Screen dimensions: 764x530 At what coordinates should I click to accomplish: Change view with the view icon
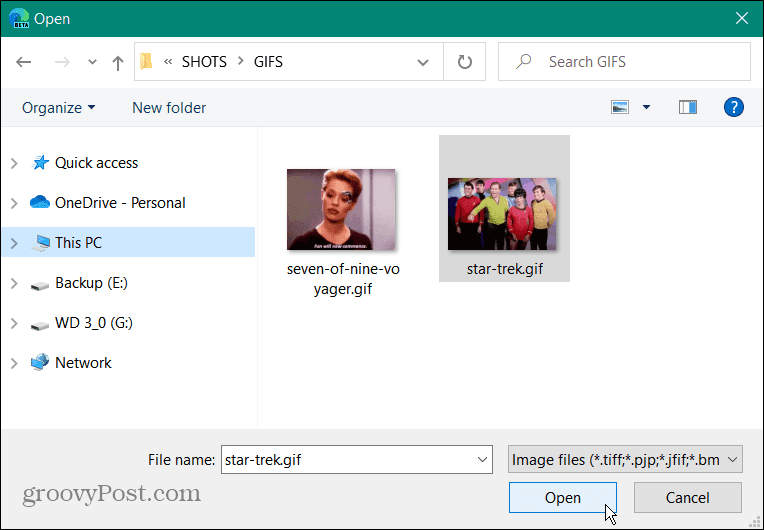[620, 107]
